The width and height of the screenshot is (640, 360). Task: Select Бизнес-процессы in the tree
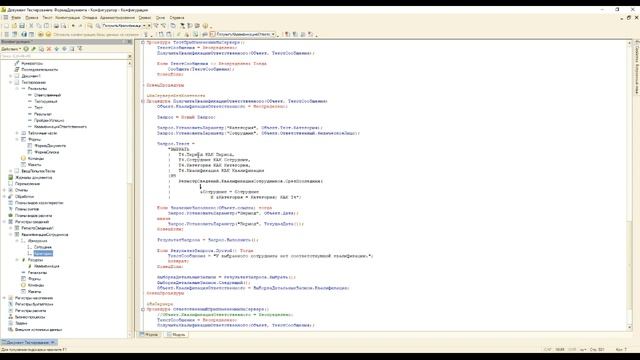coord(30,317)
